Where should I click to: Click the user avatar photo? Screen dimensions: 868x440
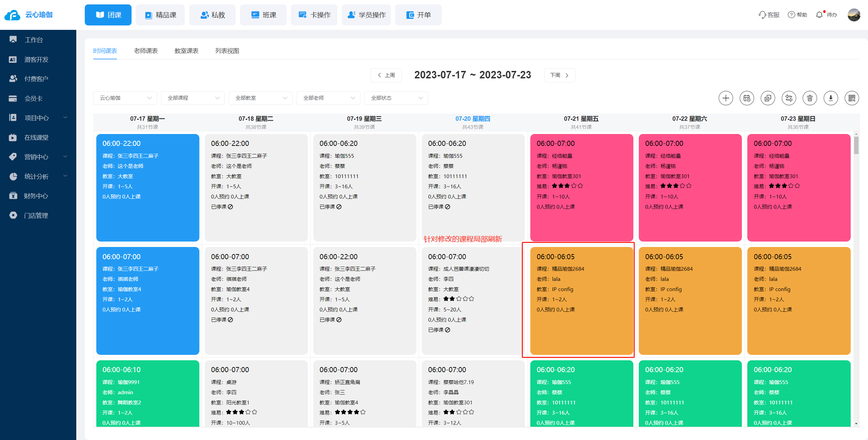click(x=854, y=15)
